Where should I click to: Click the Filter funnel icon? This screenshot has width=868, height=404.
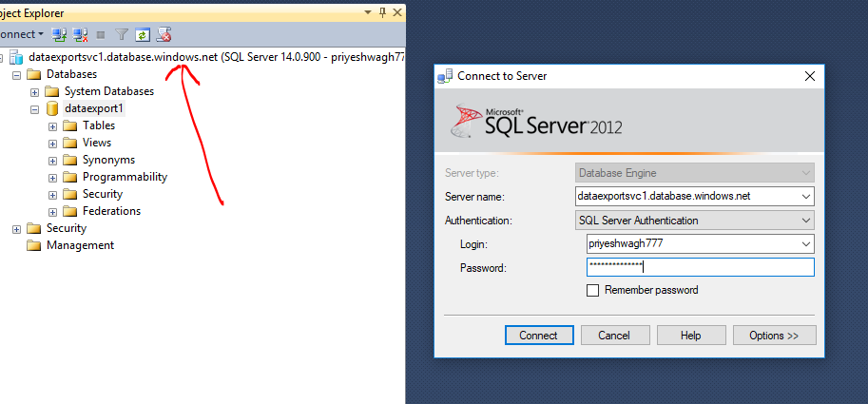tap(122, 35)
